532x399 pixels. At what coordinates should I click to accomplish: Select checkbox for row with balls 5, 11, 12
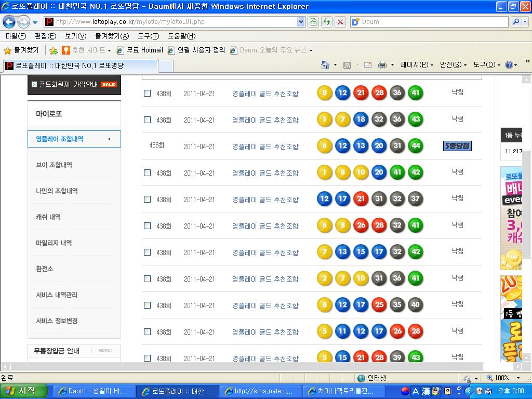point(147,332)
